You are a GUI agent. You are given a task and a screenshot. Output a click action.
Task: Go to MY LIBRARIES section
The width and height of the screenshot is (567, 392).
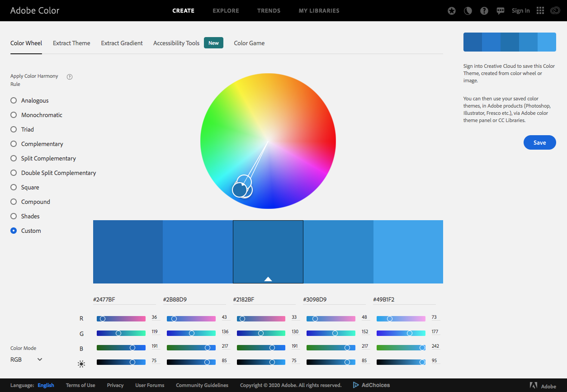[x=319, y=10]
